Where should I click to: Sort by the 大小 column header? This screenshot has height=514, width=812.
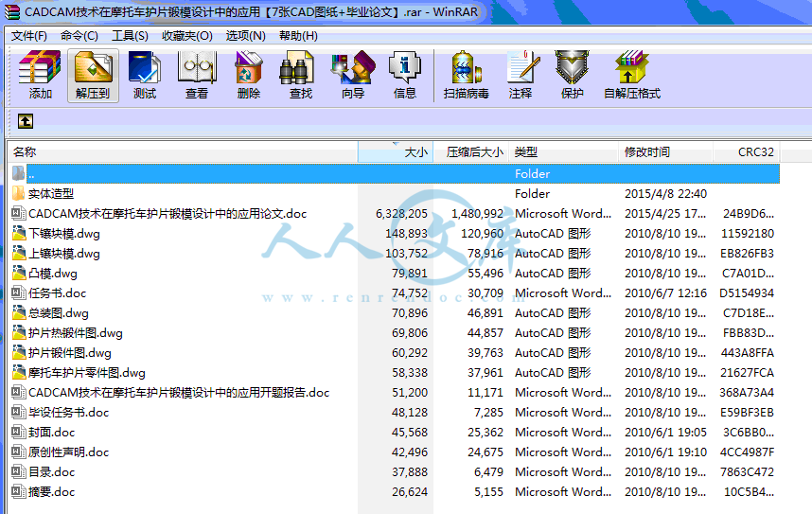pos(396,151)
